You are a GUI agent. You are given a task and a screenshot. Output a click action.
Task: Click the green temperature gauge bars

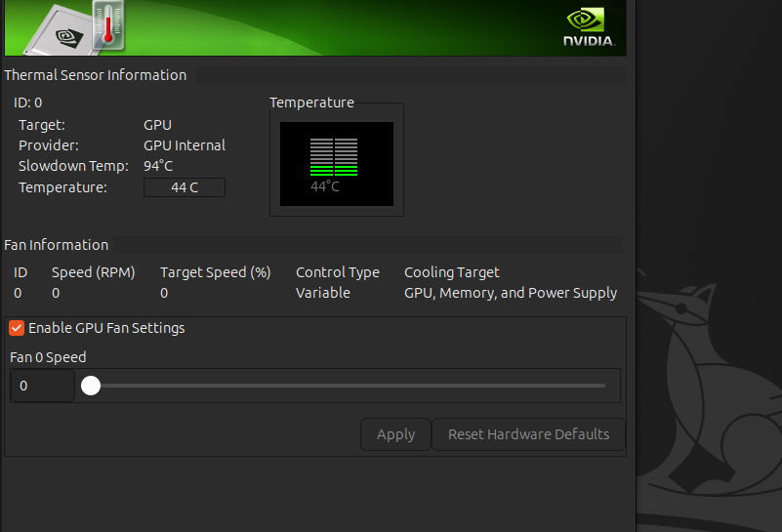click(335, 156)
